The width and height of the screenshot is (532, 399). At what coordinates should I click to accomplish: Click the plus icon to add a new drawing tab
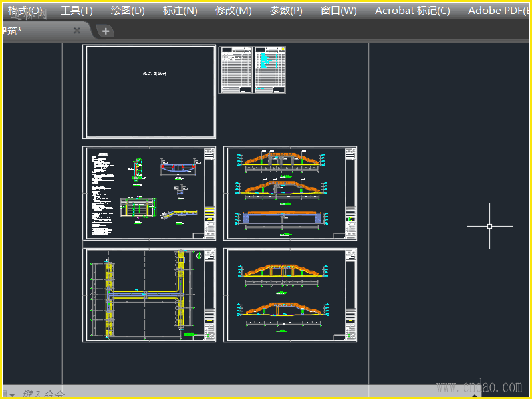click(x=106, y=31)
